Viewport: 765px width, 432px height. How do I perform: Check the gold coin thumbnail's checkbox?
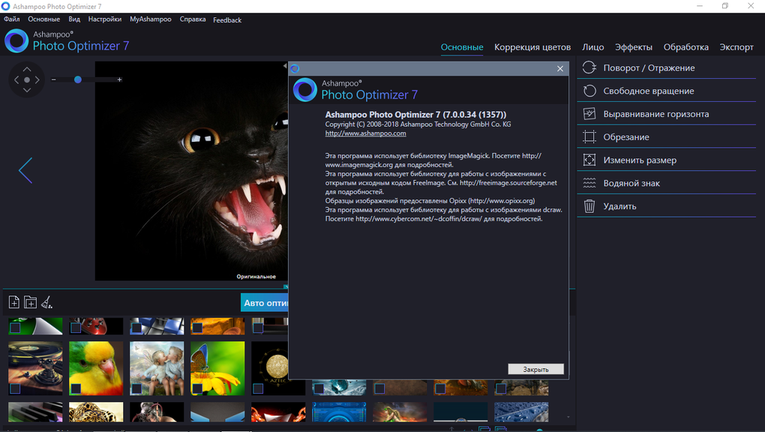(x=258, y=389)
